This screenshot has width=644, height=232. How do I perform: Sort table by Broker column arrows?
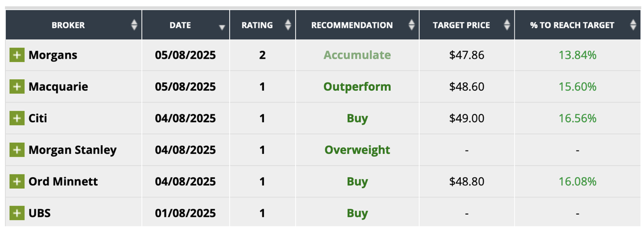[x=134, y=25]
